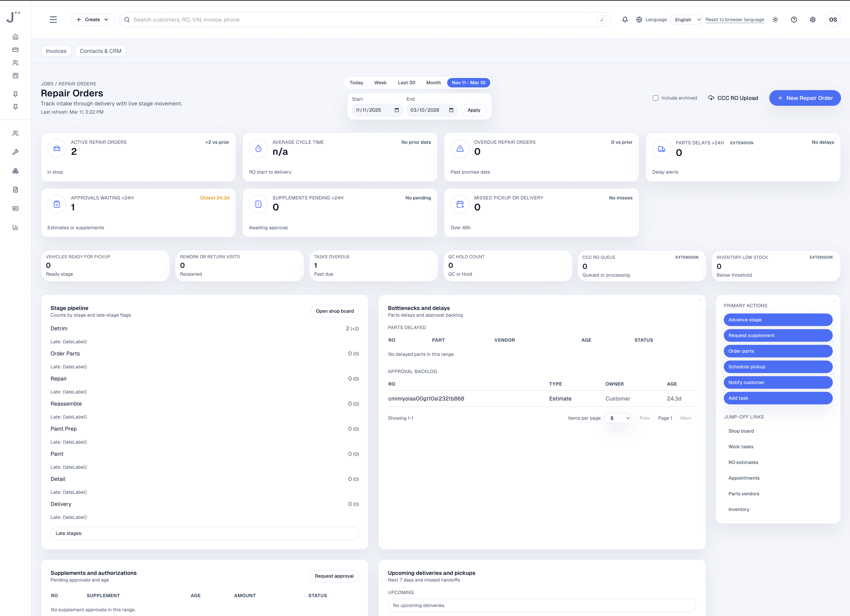This screenshot has width=850, height=616.
Task: Open the help question mark icon
Action: coord(794,19)
